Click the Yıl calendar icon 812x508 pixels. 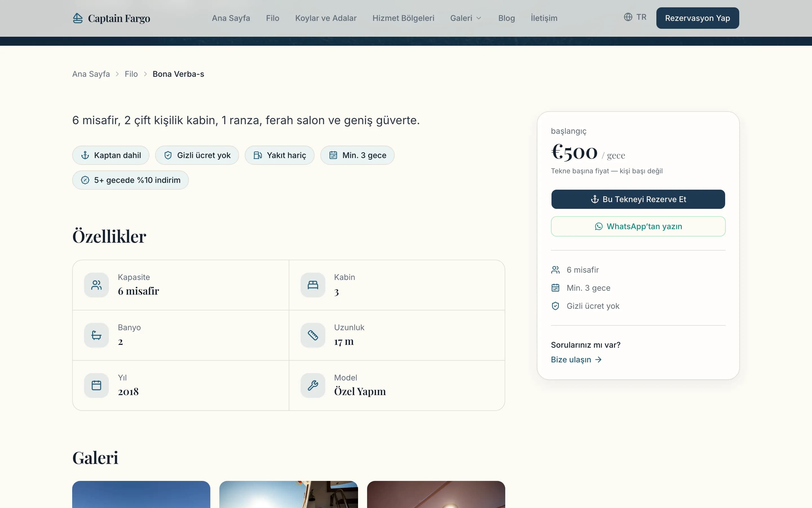(96, 385)
